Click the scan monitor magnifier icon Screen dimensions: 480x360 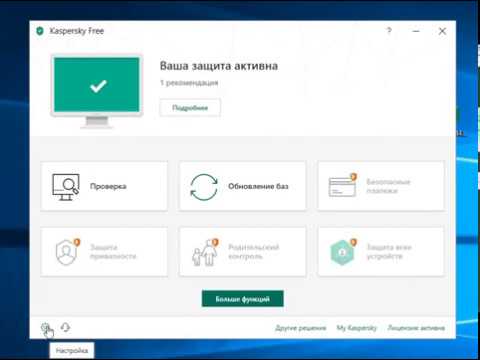tap(66, 187)
